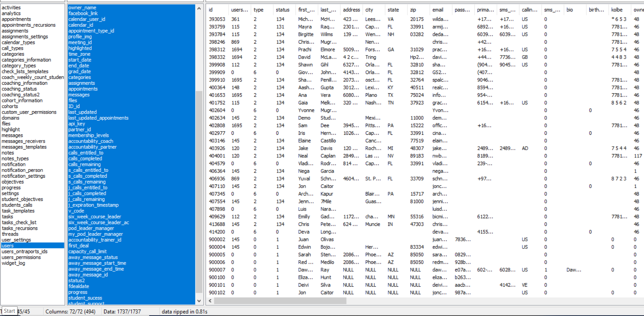Choose the calendar_types table
Image resolution: width=644 pixels, height=316 pixels.
18,42
